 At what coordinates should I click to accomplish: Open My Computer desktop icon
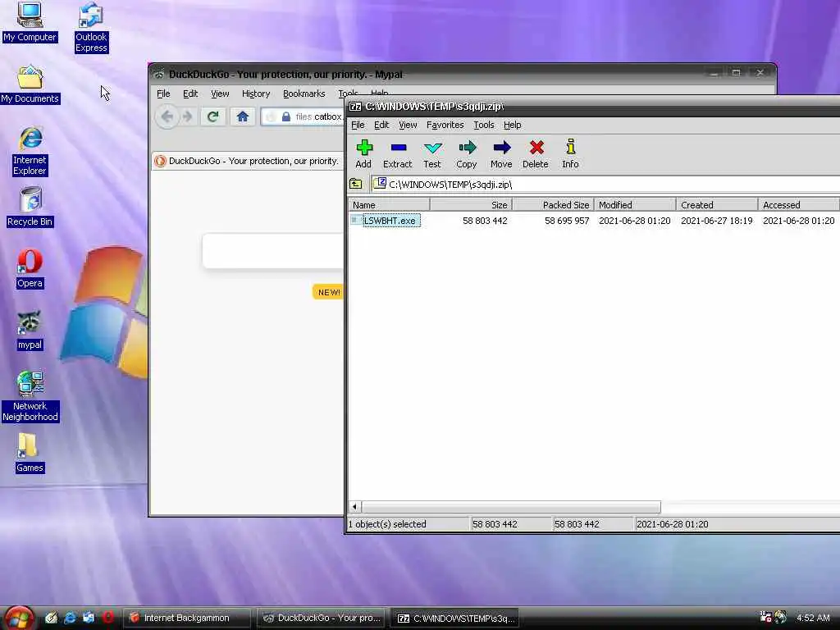(x=30, y=22)
